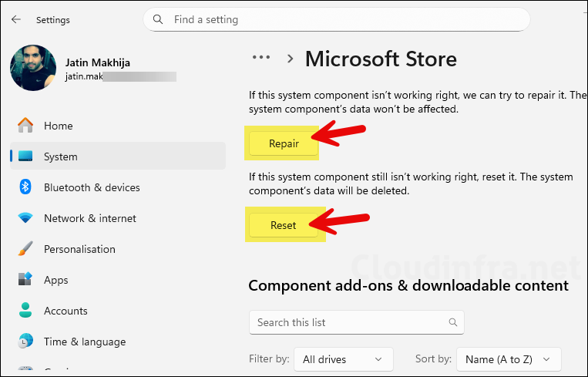
Task: Open the breadcrumb ellipsis menu
Action: click(x=261, y=58)
